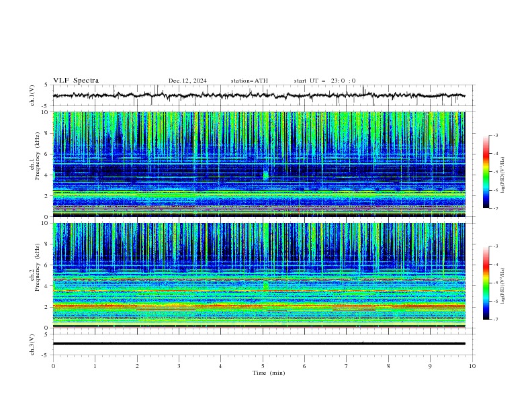
Task: Click the ch.1 colorbar gradient
Action: (486, 172)
